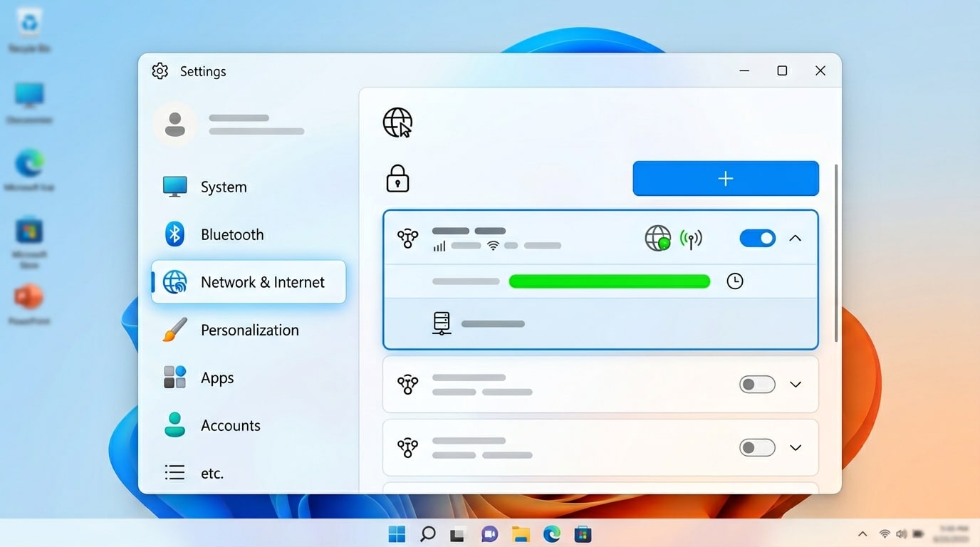Click the clock icon beside green bar
Screen dimensions: 980x547
coord(734,281)
